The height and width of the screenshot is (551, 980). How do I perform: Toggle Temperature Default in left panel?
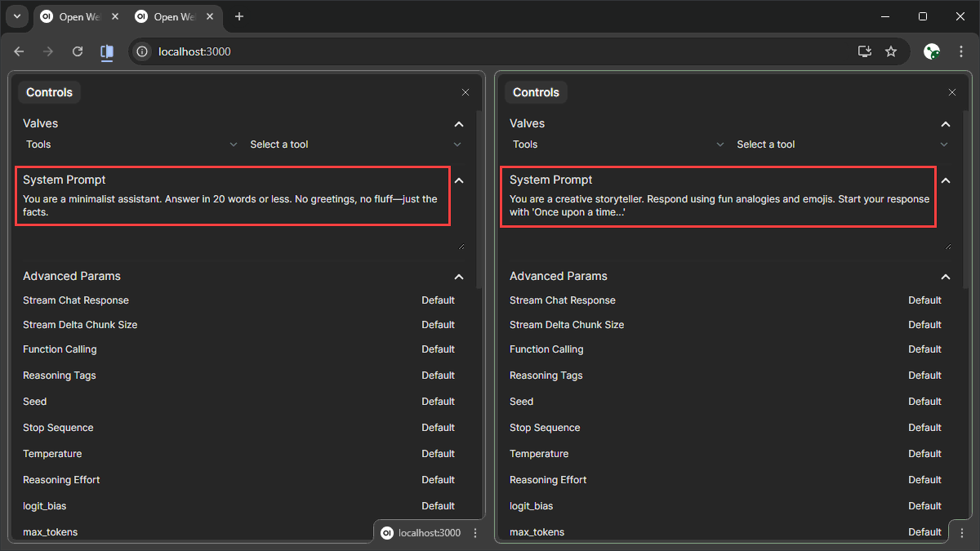[438, 454]
